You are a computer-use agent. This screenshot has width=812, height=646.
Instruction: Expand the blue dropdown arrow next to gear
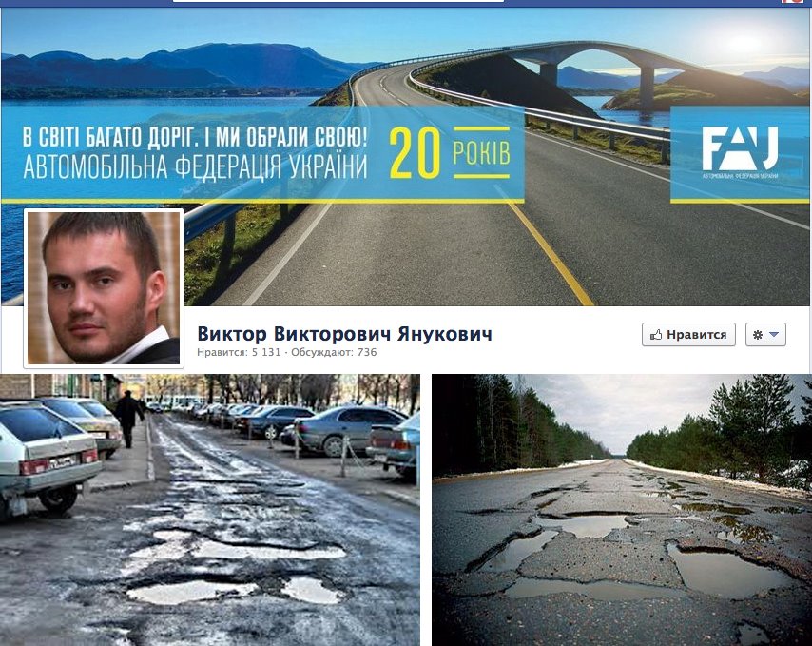774,335
